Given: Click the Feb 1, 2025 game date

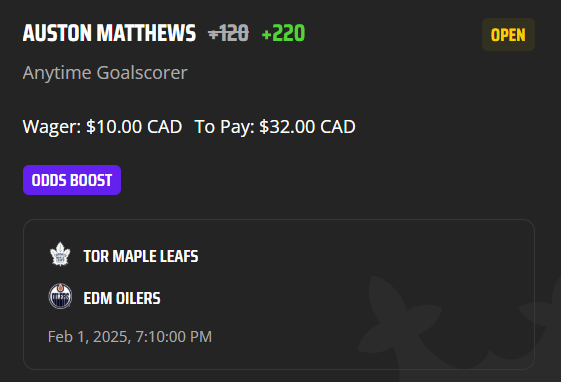Looking at the screenshot, I should pos(89,337).
